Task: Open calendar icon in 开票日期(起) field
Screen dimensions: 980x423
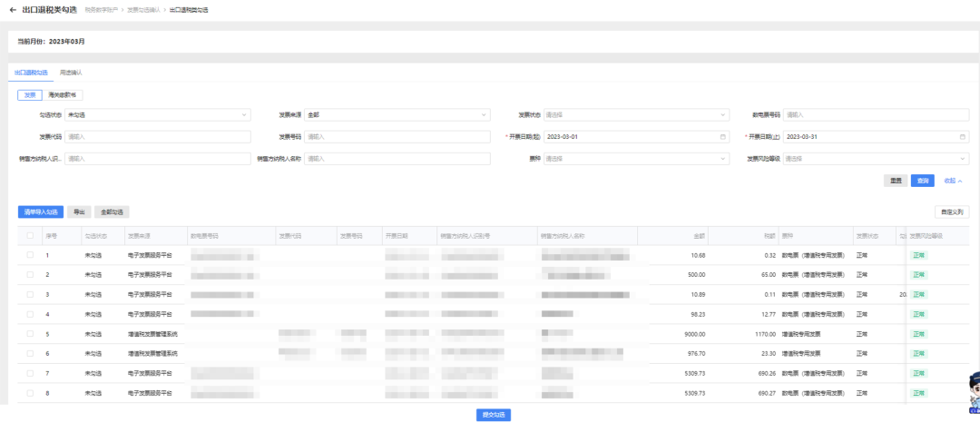Action: (723, 137)
